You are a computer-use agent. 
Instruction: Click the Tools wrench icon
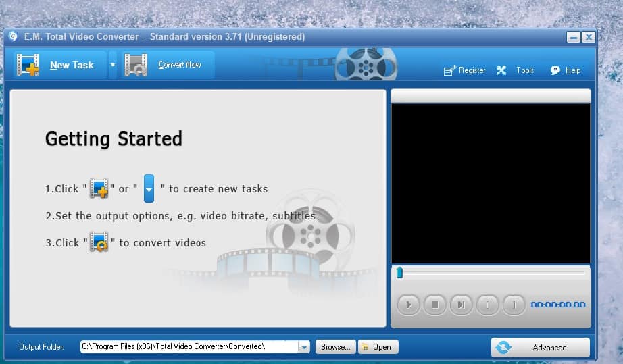tap(501, 70)
